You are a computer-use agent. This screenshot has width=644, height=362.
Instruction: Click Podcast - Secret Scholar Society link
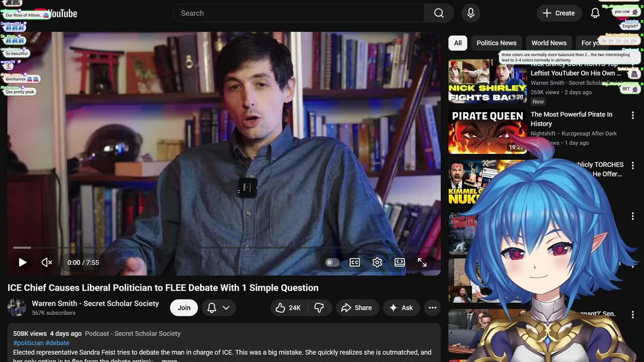[133, 333]
